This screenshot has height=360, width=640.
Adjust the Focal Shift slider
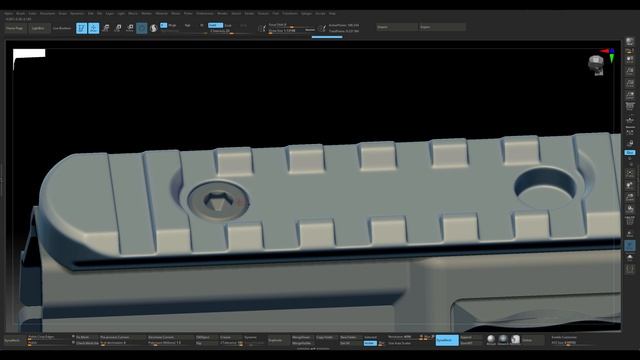tap(286, 25)
